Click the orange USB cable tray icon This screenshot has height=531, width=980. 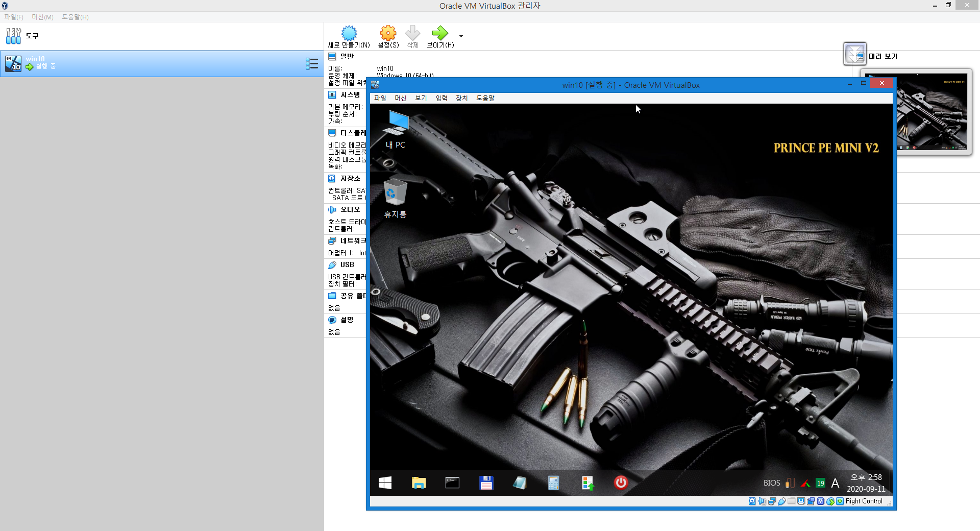[x=790, y=482]
